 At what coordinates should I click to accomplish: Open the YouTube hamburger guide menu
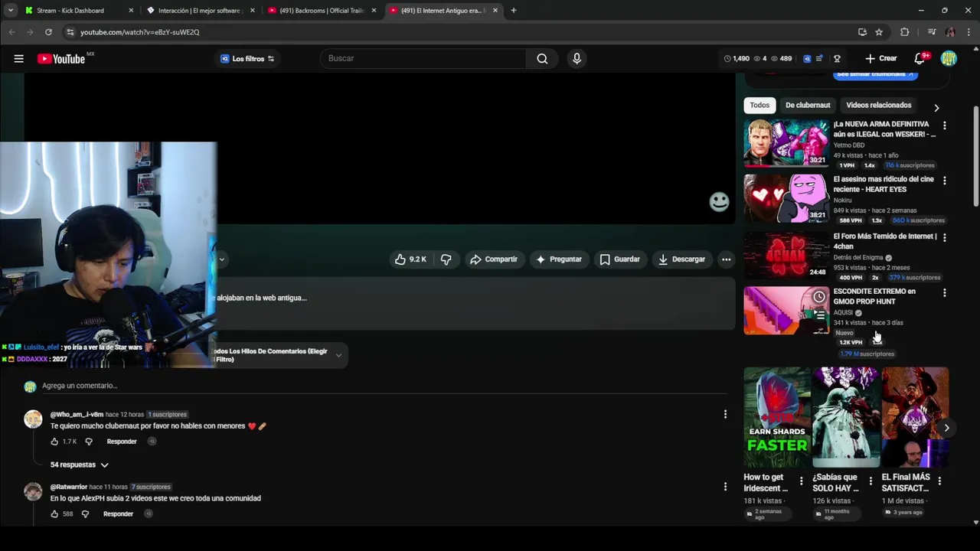[18, 58]
